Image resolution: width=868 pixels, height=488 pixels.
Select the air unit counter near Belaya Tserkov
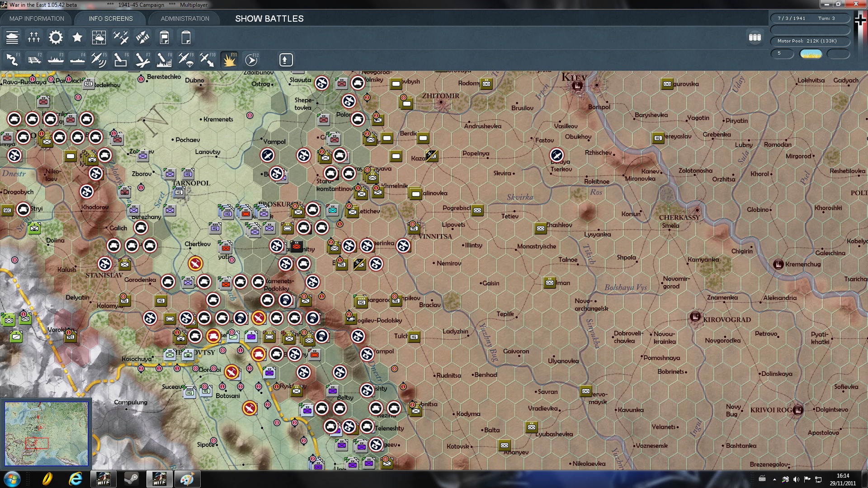tap(557, 155)
